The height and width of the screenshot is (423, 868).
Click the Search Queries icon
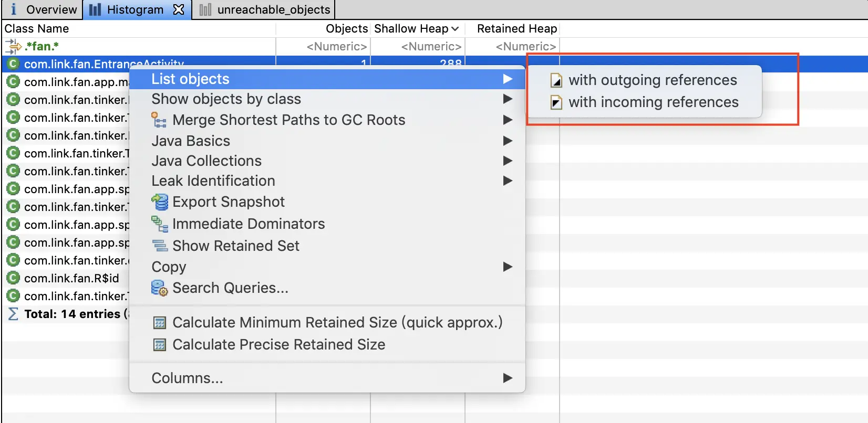pyautogui.click(x=159, y=288)
